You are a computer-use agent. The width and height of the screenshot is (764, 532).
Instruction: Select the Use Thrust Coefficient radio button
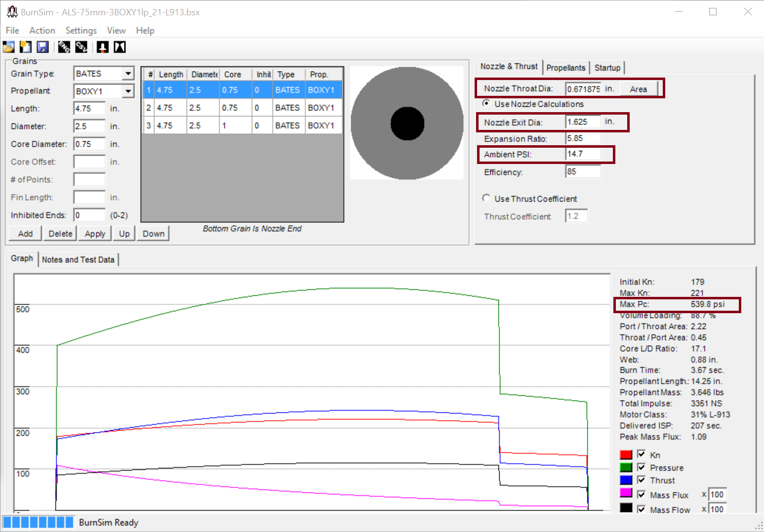[486, 198]
